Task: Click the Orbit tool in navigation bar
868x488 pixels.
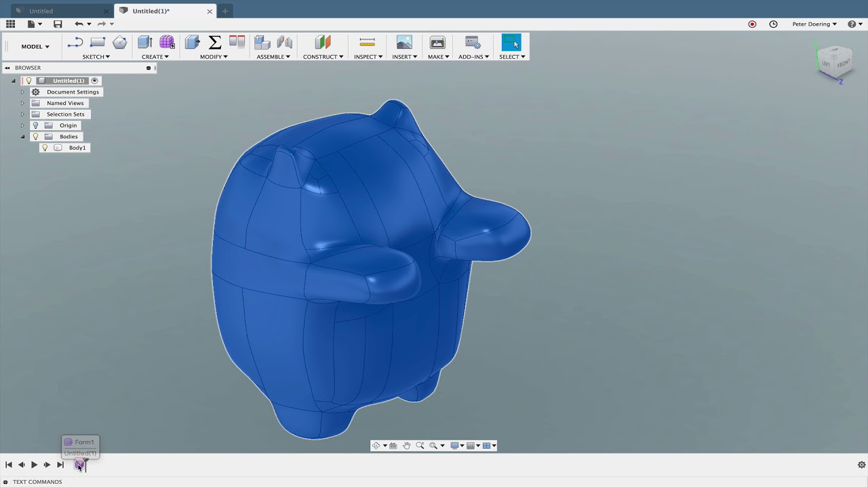Action: [x=376, y=445]
